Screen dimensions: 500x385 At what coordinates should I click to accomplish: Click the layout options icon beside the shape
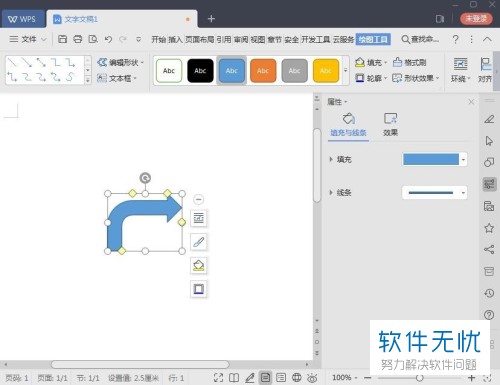click(x=199, y=218)
